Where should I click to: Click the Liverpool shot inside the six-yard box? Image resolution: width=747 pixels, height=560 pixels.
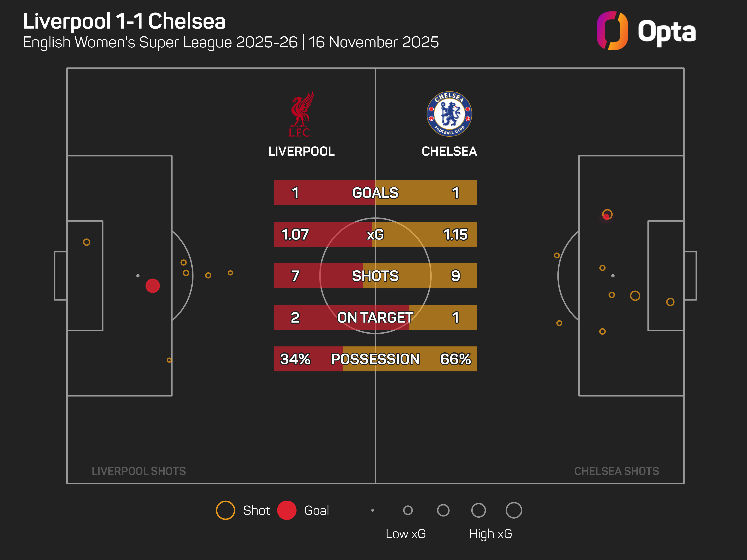87,242
